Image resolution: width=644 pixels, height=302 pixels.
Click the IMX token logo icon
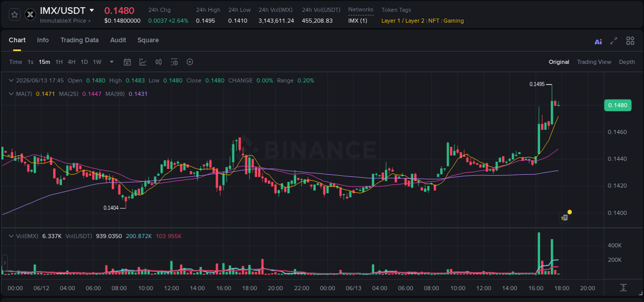(x=30, y=14)
